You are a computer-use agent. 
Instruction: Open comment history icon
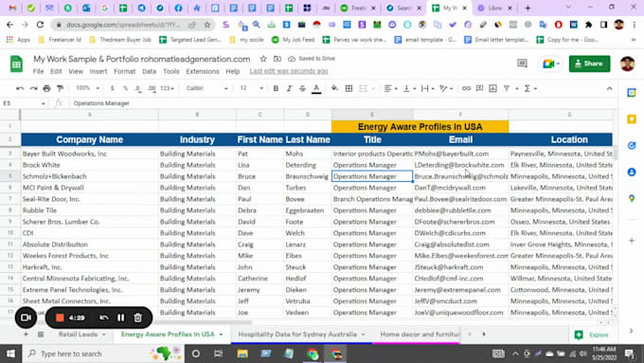click(x=522, y=64)
